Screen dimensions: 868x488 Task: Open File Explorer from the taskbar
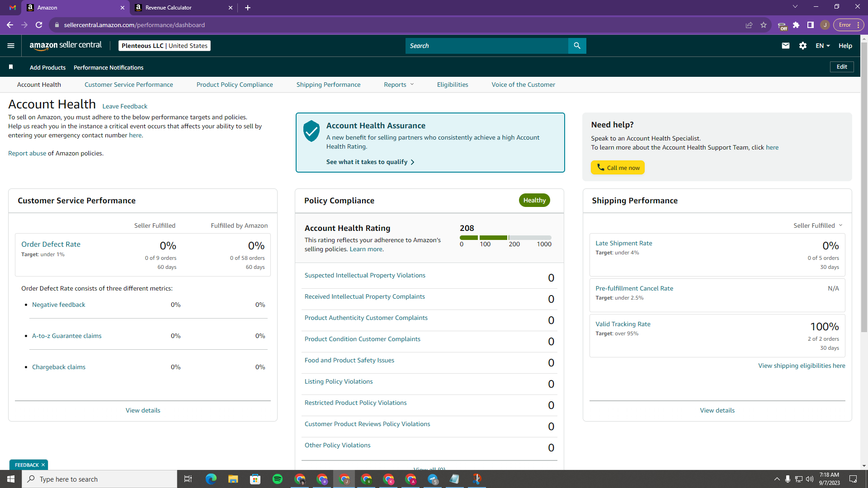pyautogui.click(x=233, y=479)
